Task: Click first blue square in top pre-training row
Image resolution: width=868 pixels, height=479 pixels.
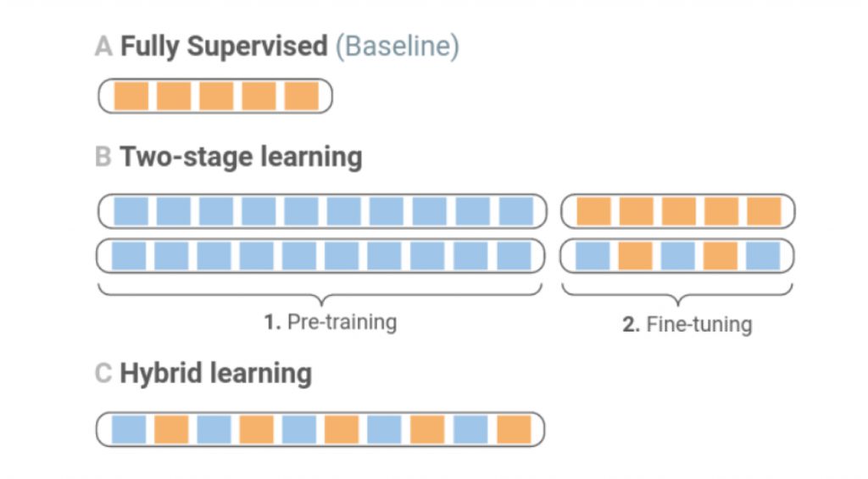Action: coord(131,211)
